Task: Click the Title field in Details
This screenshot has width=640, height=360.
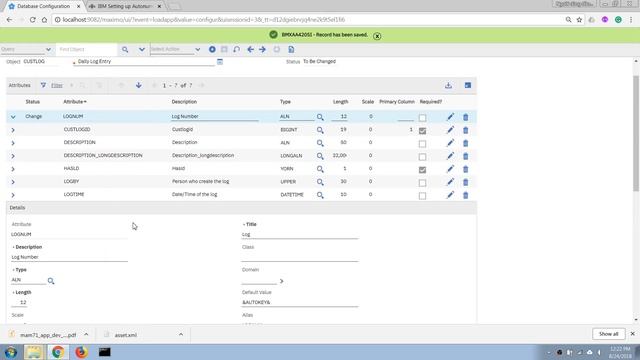Action: pyautogui.click(x=300, y=234)
